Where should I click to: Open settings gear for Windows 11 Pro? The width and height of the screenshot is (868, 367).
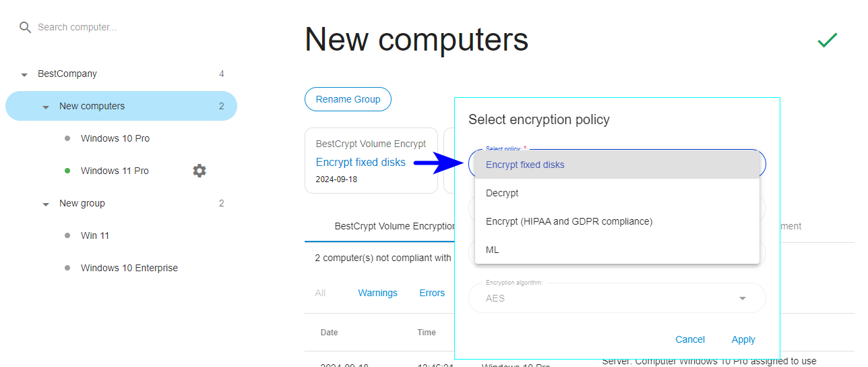click(199, 171)
